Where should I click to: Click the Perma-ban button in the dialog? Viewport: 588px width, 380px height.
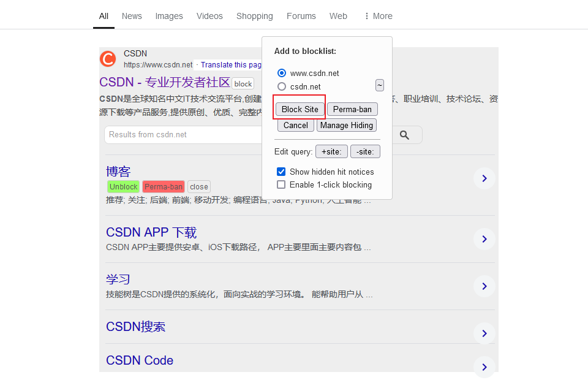point(352,109)
